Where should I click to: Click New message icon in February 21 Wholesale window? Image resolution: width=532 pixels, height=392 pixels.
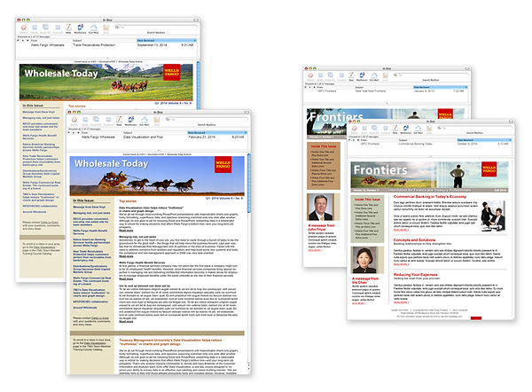click(x=119, y=119)
